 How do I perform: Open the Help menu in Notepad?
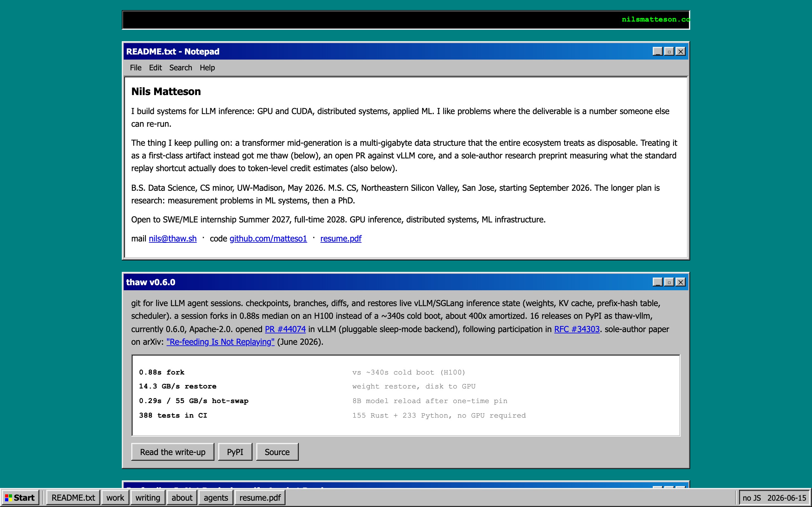point(207,68)
